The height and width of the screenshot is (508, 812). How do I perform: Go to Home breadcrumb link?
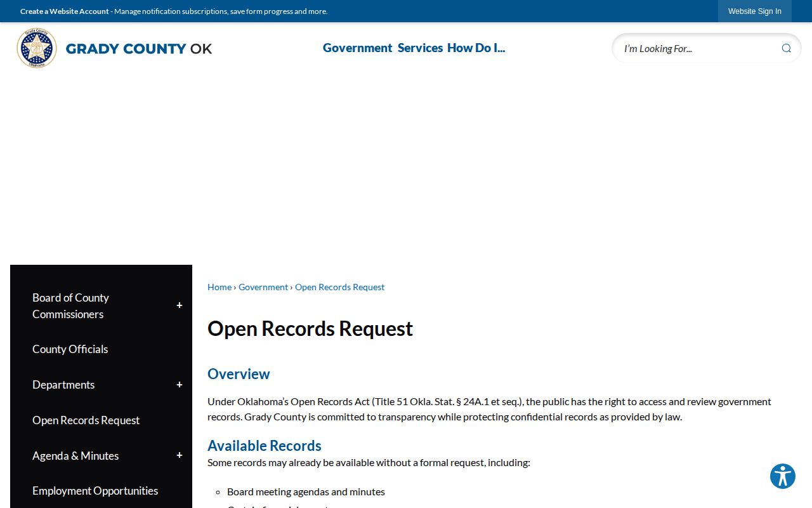(219, 287)
